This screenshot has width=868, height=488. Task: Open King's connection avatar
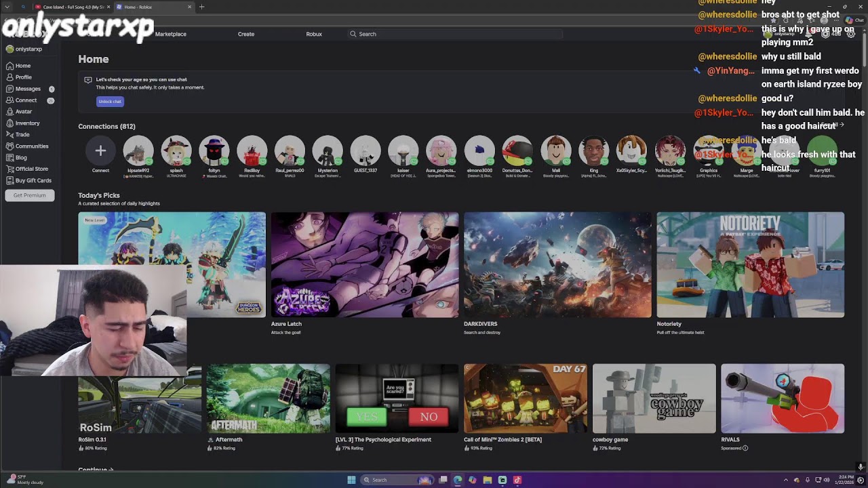(594, 151)
